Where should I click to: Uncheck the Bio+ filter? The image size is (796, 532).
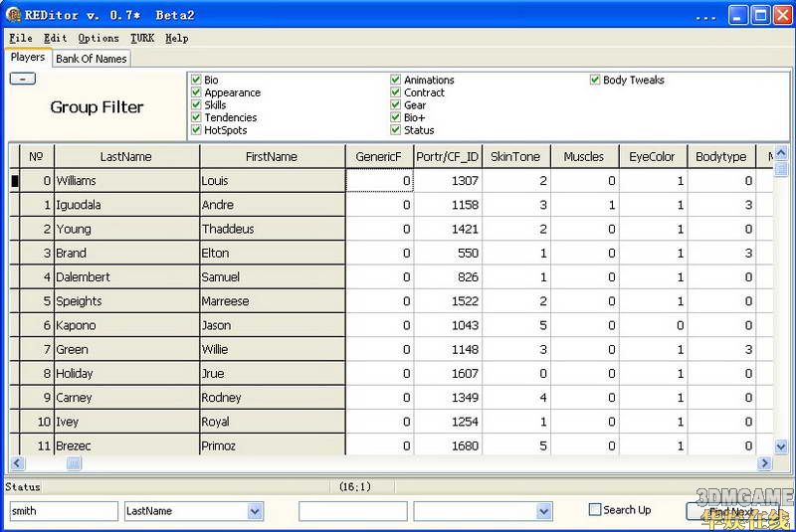395,117
